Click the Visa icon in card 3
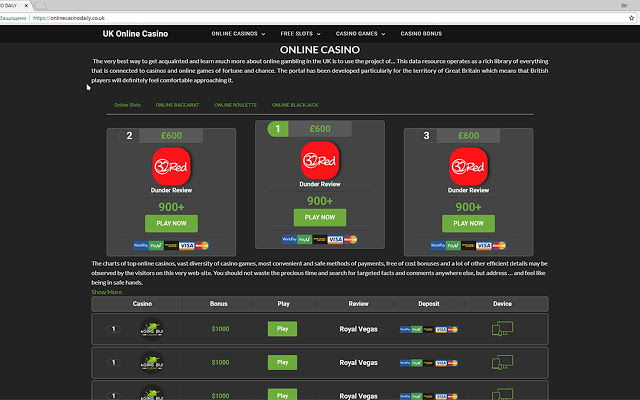The image size is (640, 400). (x=484, y=245)
